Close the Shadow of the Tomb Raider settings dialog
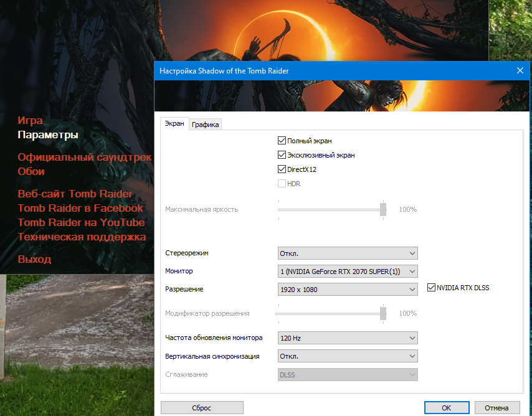The width and height of the screenshot is (532, 416). (520, 70)
